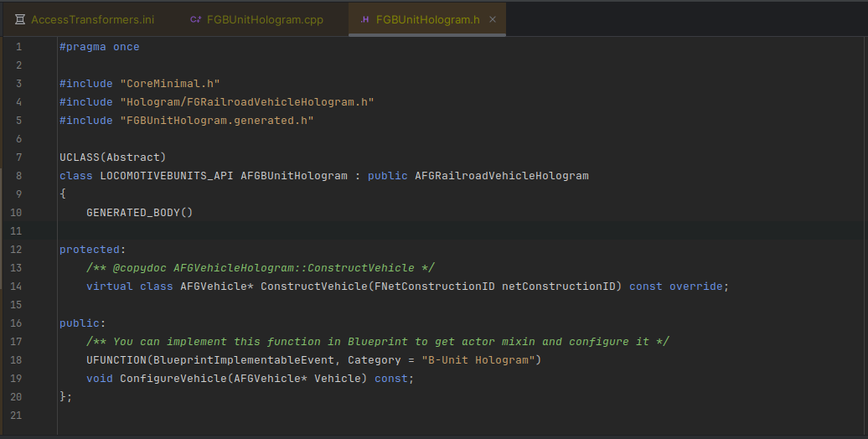Click the FNetConstructionID parameter type
The height and width of the screenshot is (439, 868).
[x=435, y=287]
